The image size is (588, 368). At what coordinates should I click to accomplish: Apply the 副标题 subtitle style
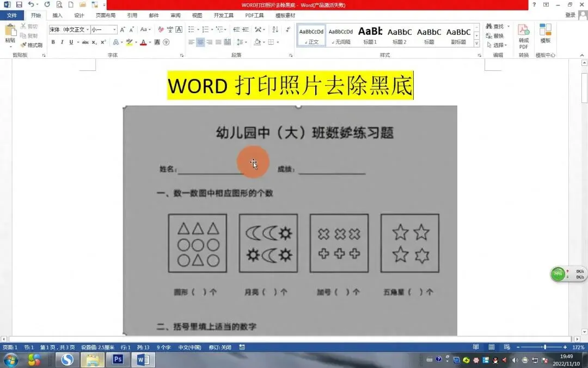tap(458, 35)
